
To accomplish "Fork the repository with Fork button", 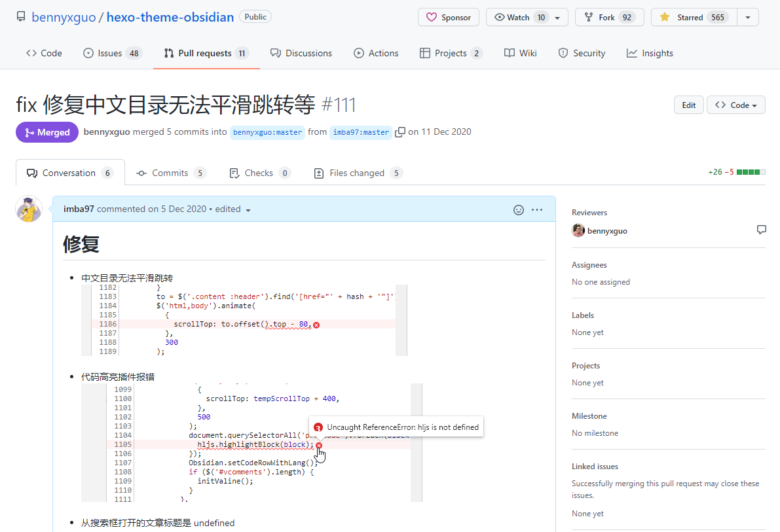I will point(609,18).
